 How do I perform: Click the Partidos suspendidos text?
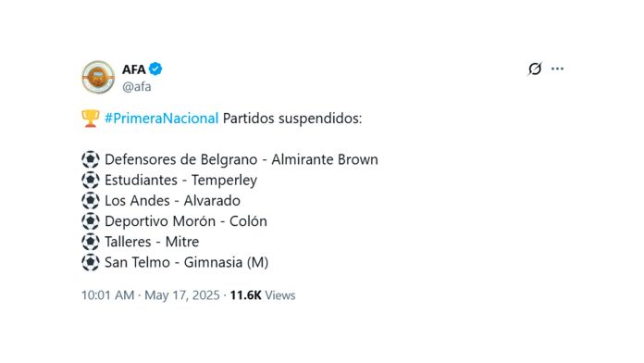click(x=292, y=119)
